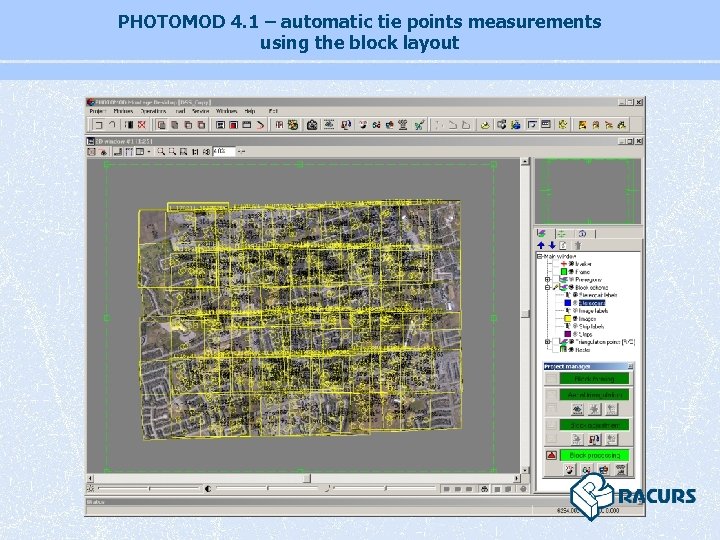The height and width of the screenshot is (540, 720).
Task: Click the move layer up blue arrow
Action: click(x=541, y=244)
